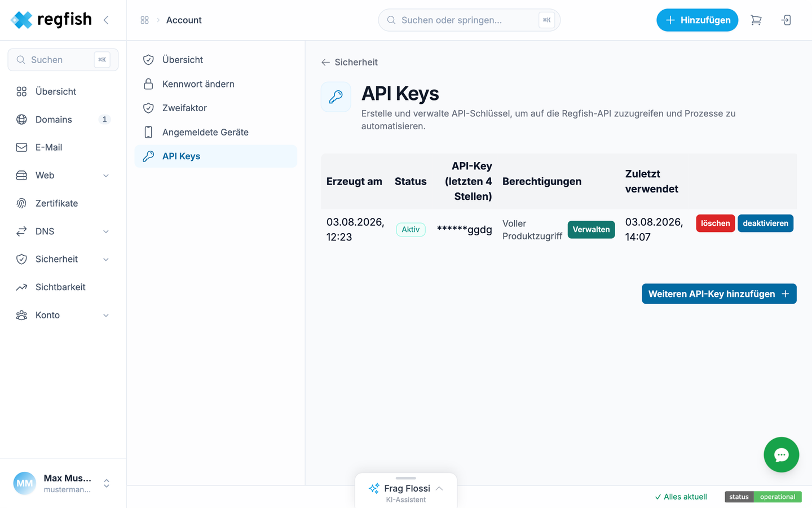812x508 pixels.
Task: Click the Web server icon in sidebar
Action: tap(21, 176)
